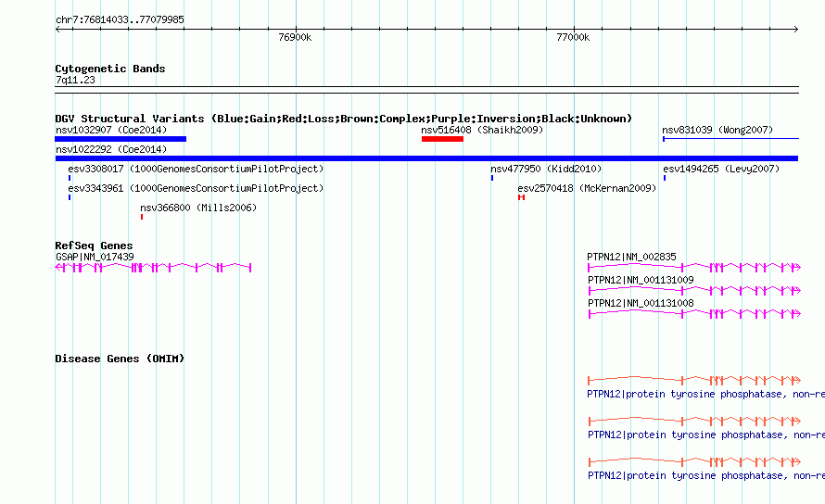The height and width of the screenshot is (504, 825).
Task: Click the chr7:76814033..77079985 coordinates label
Action: (120, 19)
